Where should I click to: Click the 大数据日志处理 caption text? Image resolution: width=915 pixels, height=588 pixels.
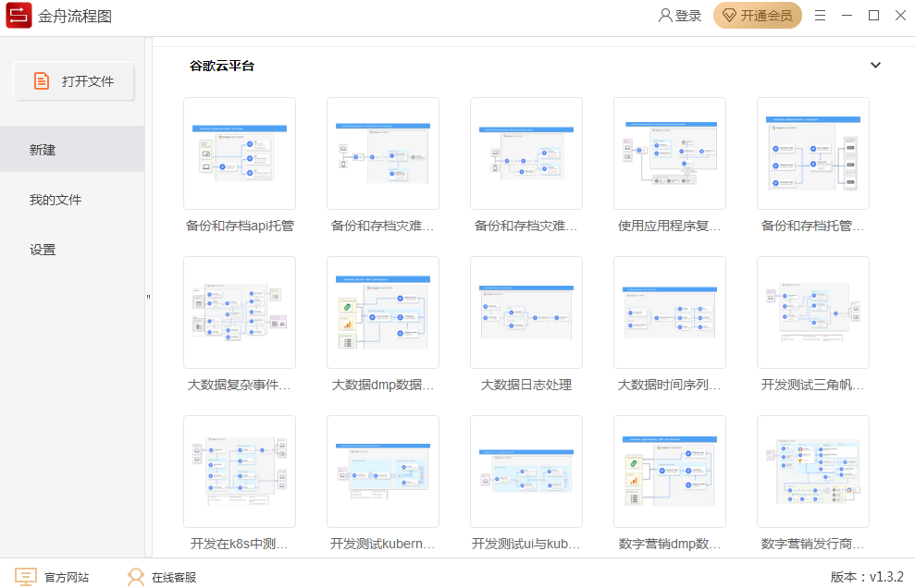pos(526,385)
